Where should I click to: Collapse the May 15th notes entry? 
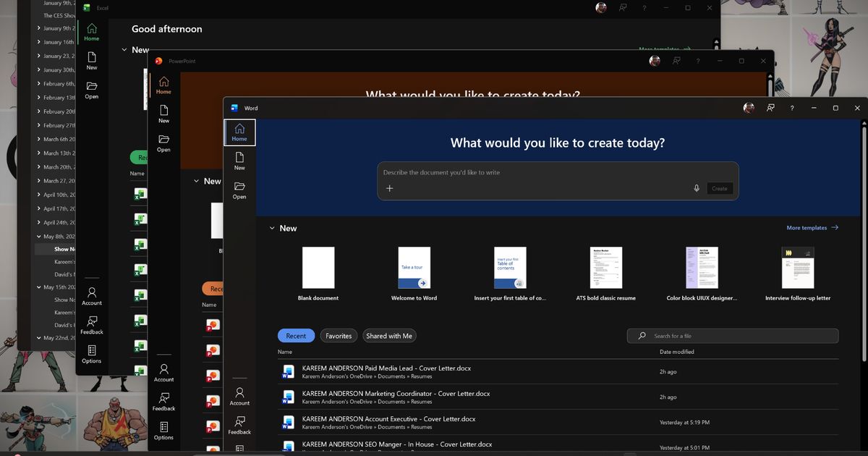pyautogui.click(x=39, y=287)
